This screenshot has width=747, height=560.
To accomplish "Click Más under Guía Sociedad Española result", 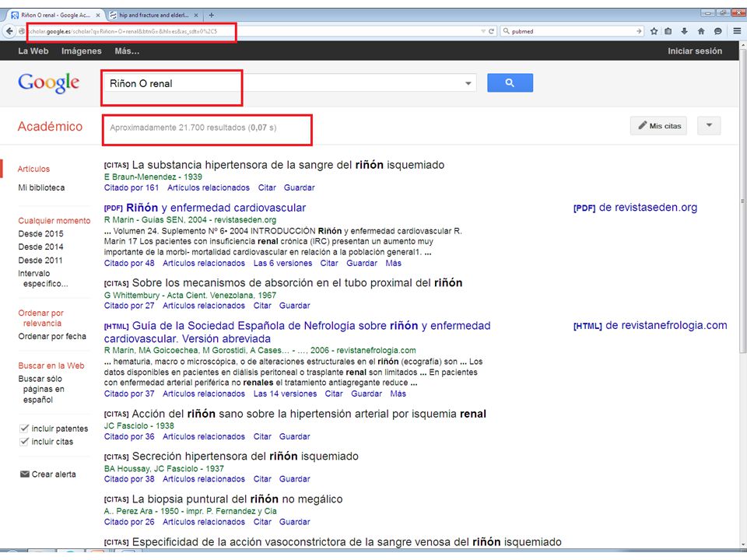I will click(x=398, y=394).
